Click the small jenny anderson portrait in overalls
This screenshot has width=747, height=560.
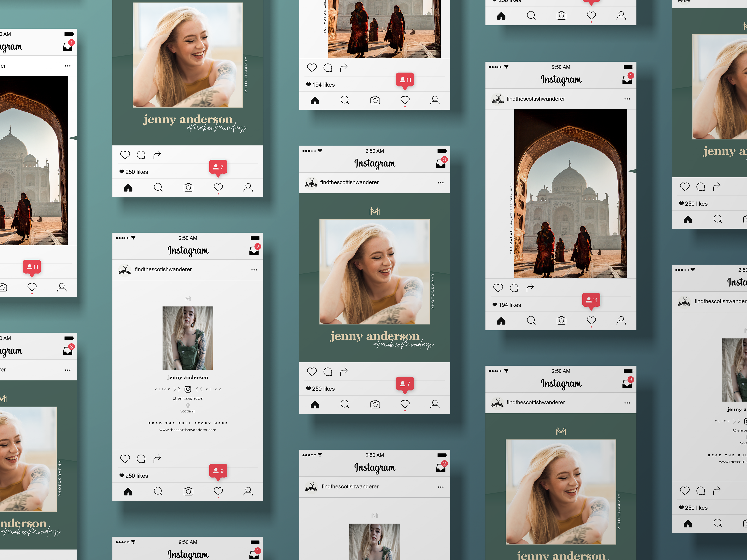coord(188,338)
